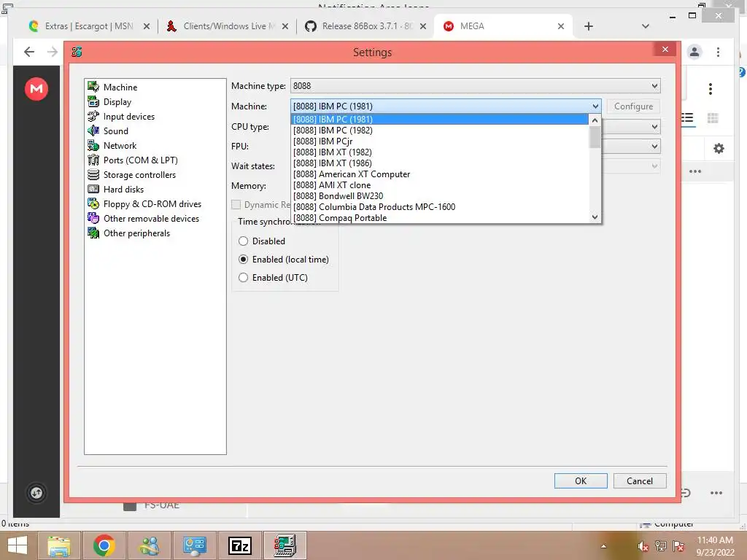The height and width of the screenshot is (560, 747).
Task: Click the Hard disks icon
Action: 93,189
